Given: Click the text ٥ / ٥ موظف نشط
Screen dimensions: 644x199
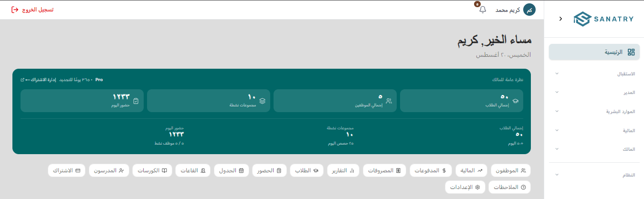Looking at the screenshot, I should [x=169, y=143].
